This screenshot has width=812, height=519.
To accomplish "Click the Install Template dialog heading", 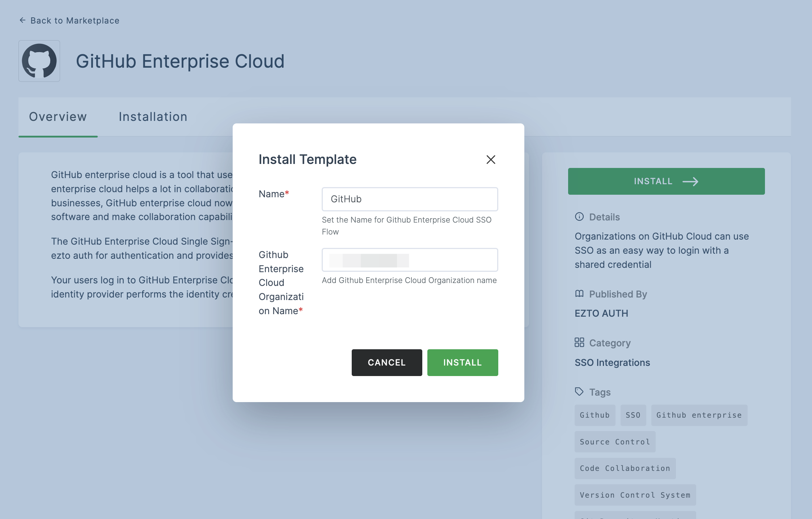I will click(x=308, y=160).
